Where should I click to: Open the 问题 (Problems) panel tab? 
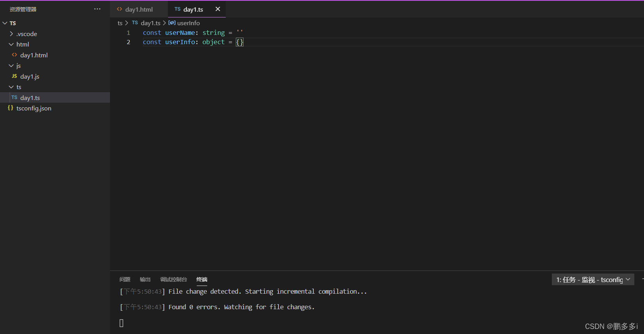click(x=125, y=279)
